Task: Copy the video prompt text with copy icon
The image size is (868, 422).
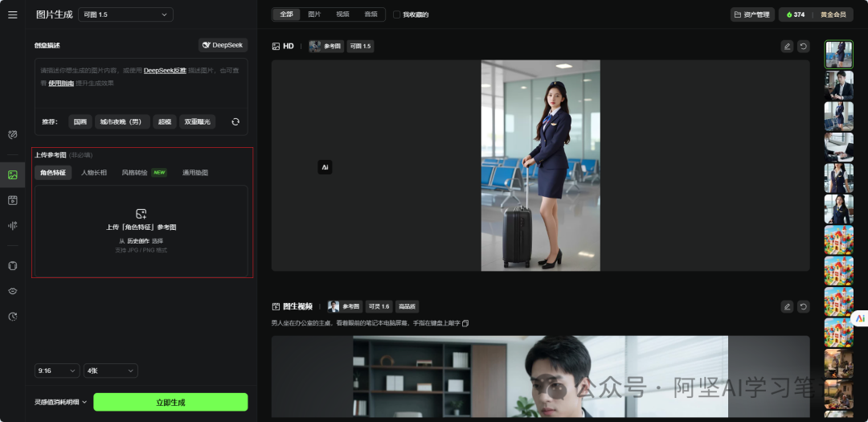Action: 465,323
